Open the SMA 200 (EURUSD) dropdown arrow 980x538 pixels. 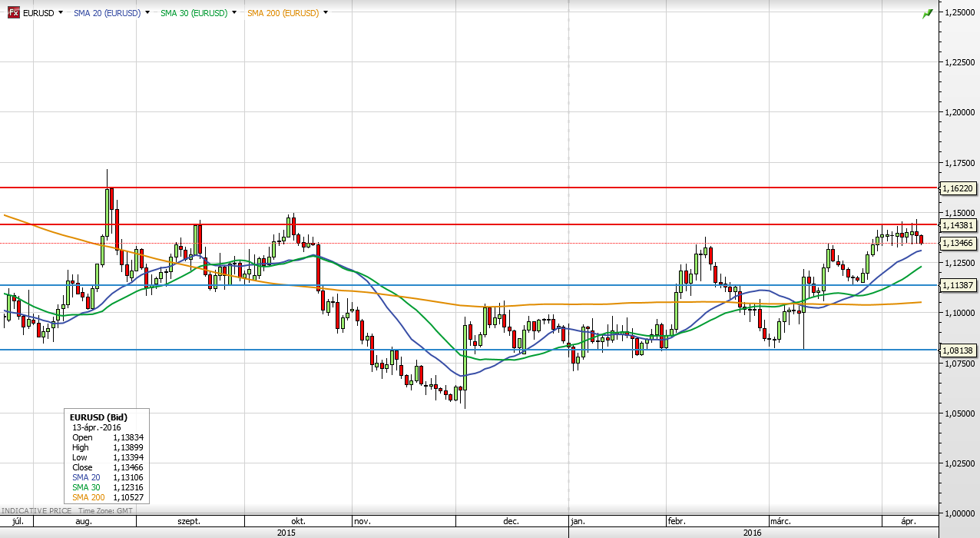[x=326, y=13]
